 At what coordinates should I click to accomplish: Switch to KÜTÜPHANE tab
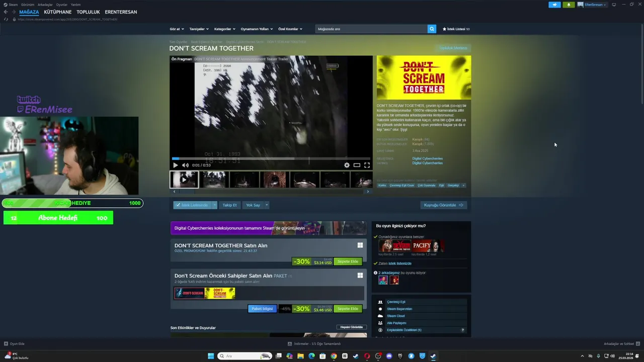pos(58,12)
